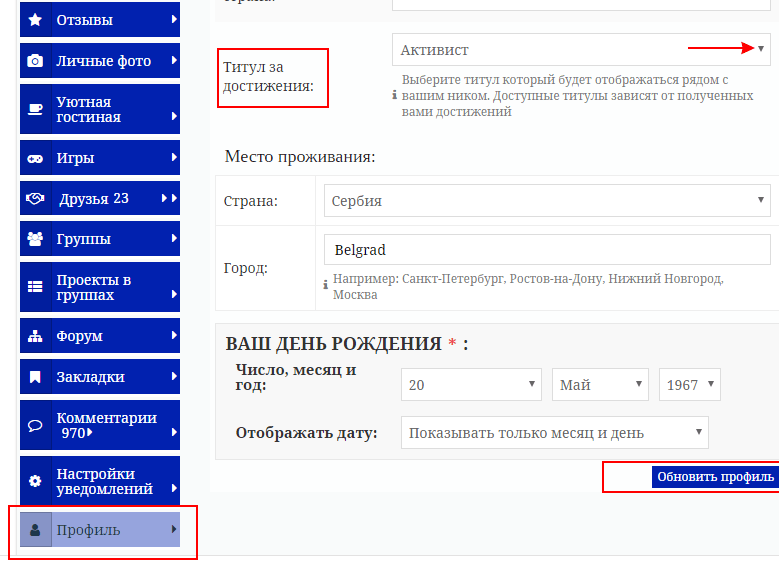Open Комментарии 970 section
Viewport: 779px width, 569px height.
point(100,425)
